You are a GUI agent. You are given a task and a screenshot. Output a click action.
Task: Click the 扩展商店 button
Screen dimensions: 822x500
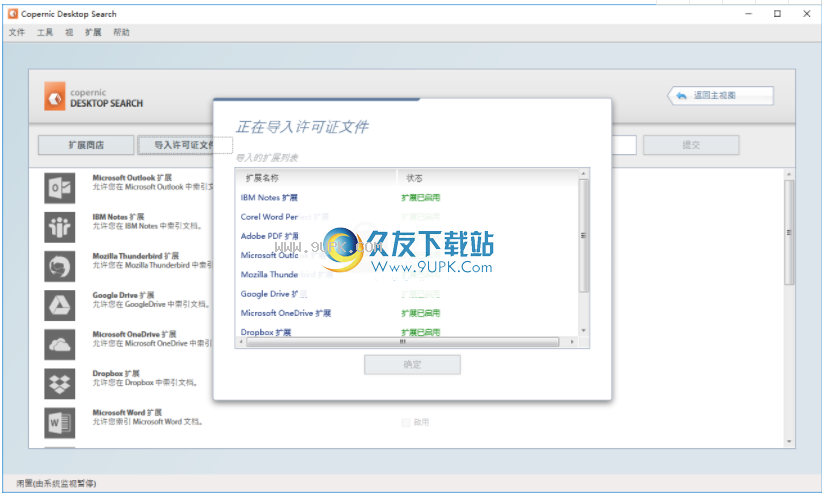tap(86, 145)
